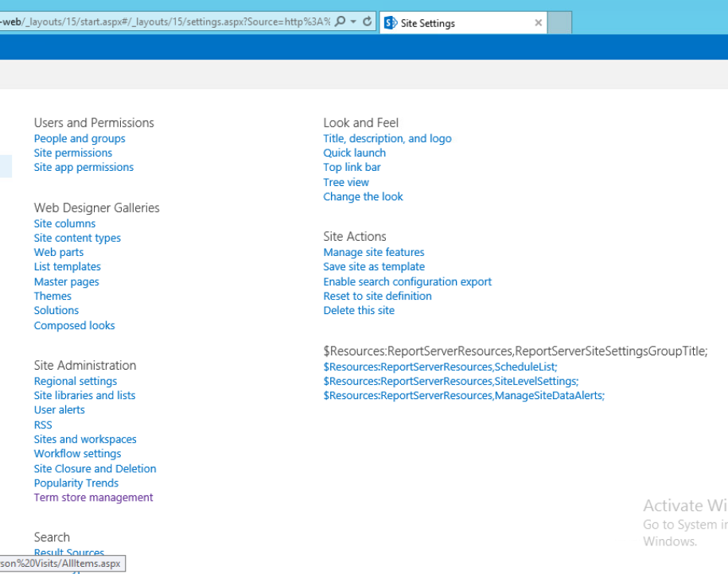Open Regional settings
728x574 pixels.
click(75, 381)
